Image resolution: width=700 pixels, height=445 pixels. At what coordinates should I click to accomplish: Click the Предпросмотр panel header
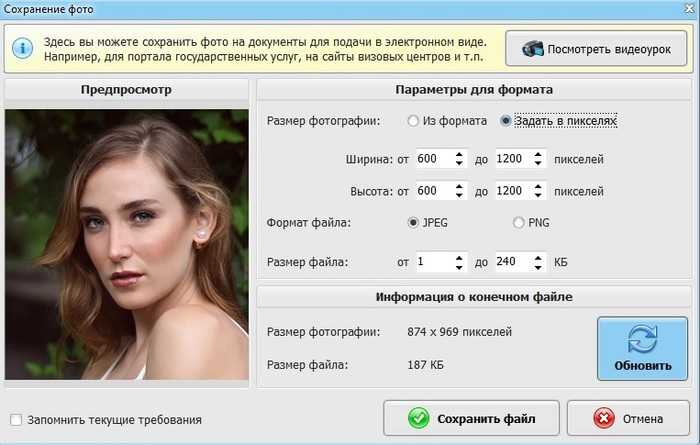point(126,90)
